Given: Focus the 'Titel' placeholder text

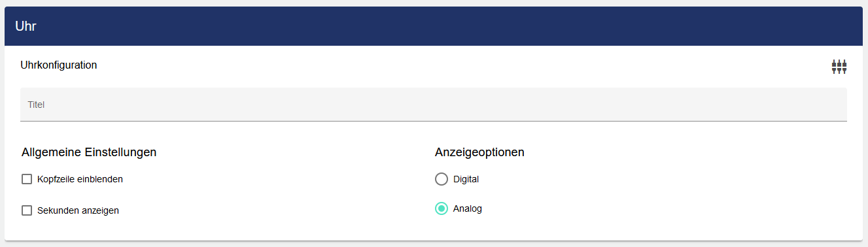Looking at the screenshot, I should coord(36,105).
